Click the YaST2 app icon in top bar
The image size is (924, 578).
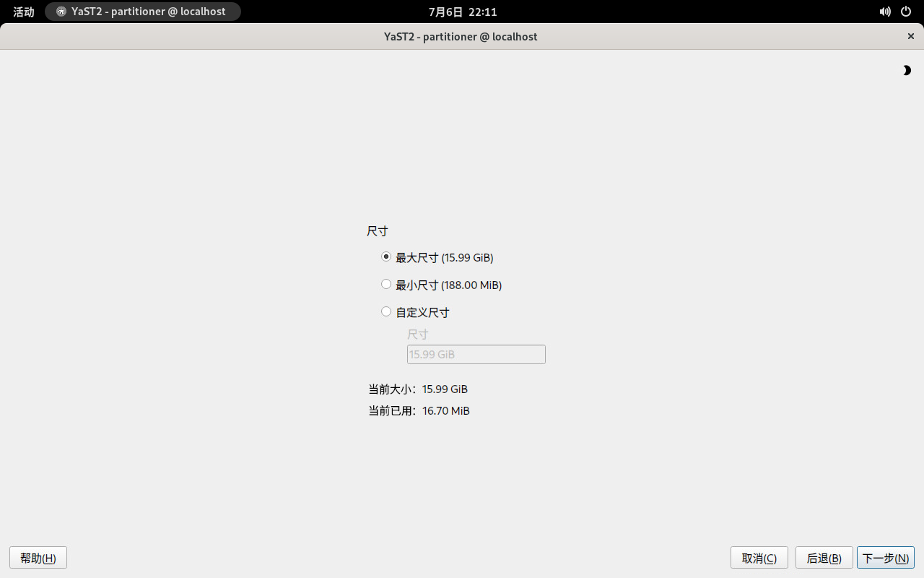coord(61,12)
